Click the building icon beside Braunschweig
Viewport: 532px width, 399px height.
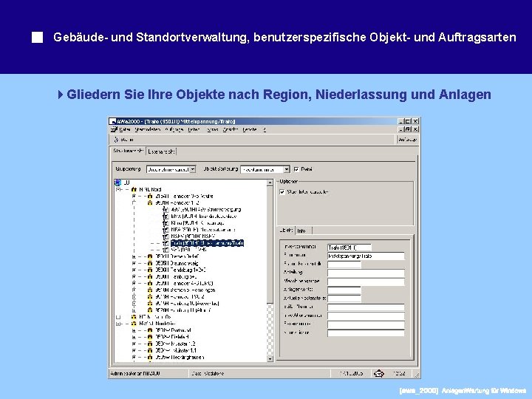(150, 263)
